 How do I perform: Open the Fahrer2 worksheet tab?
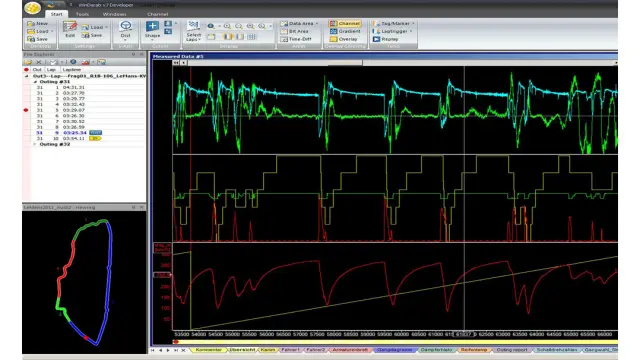[x=316, y=350]
